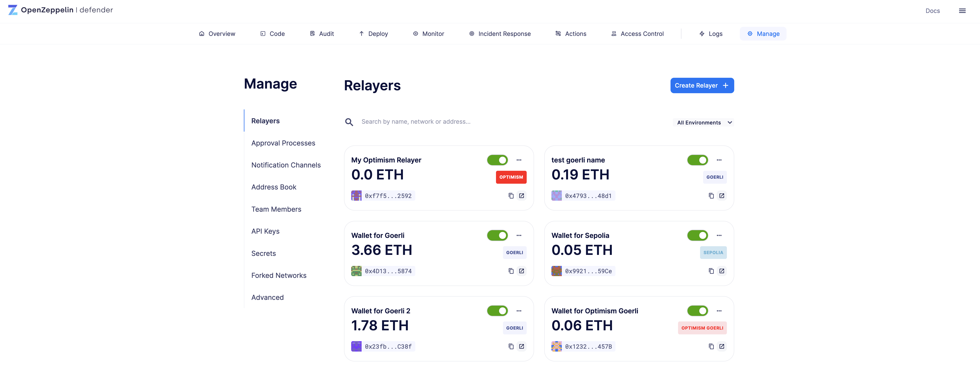Click the 0x23fb...C38f identicon avatar

[356, 347]
